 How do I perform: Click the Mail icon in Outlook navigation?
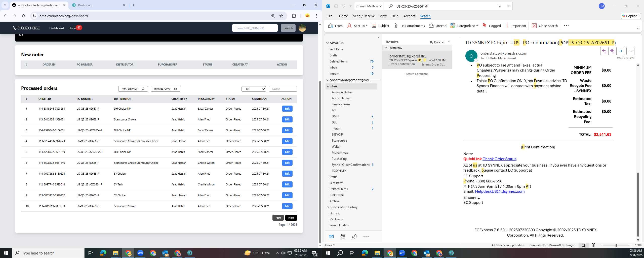(x=331, y=236)
